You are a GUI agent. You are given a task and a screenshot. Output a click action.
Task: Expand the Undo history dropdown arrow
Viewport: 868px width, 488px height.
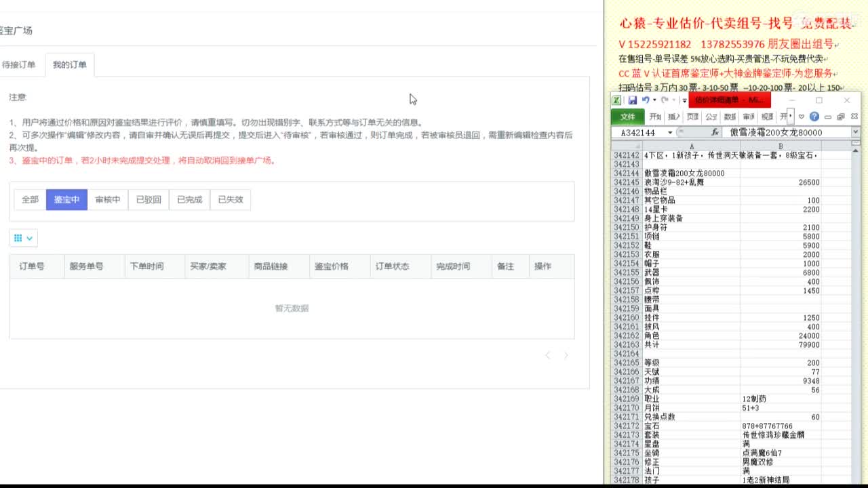(x=655, y=100)
